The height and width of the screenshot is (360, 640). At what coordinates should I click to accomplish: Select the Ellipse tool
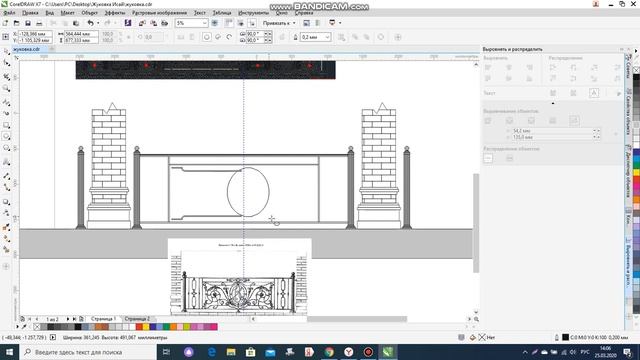(6, 136)
